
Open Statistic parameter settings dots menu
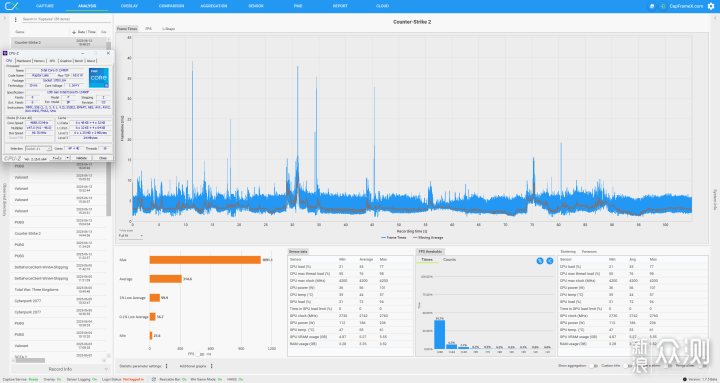[166, 366]
